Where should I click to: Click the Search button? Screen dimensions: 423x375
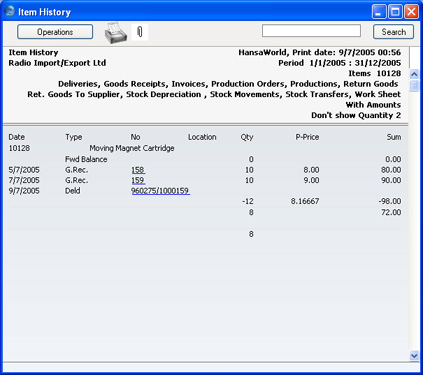pos(393,32)
